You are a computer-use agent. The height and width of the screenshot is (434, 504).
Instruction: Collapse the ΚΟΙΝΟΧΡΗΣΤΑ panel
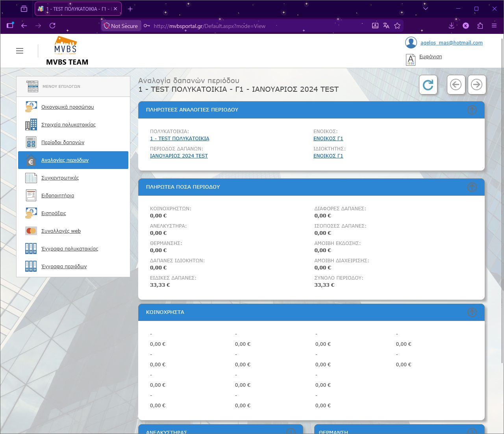point(472,312)
